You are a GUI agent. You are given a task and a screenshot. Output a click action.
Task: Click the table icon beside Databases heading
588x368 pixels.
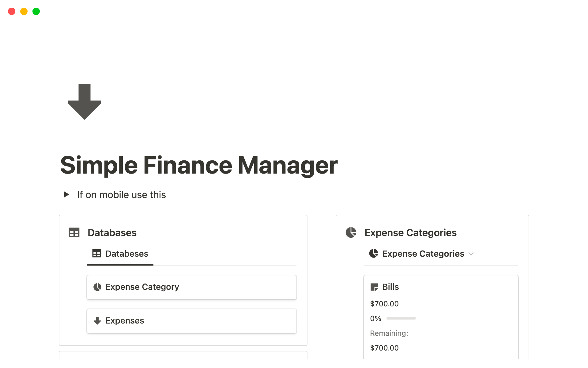(x=74, y=233)
